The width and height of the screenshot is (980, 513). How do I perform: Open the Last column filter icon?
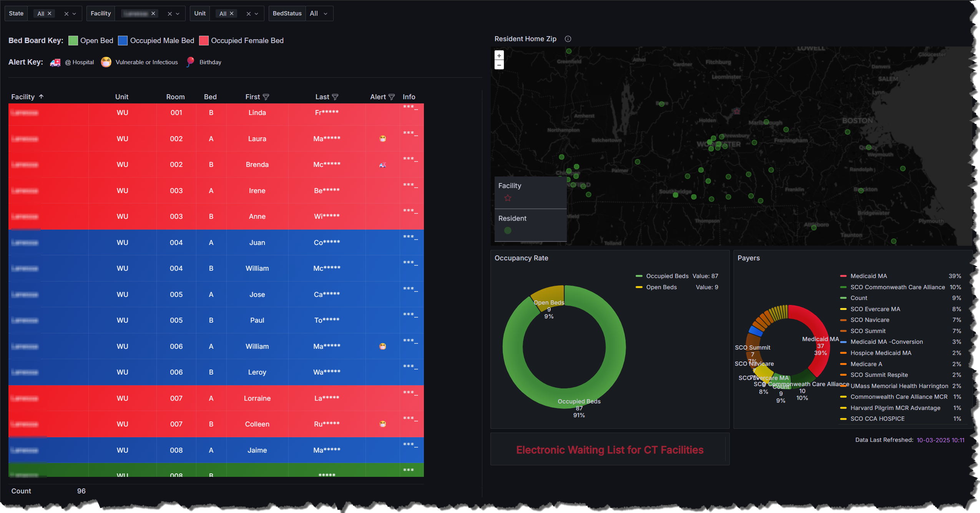(335, 97)
